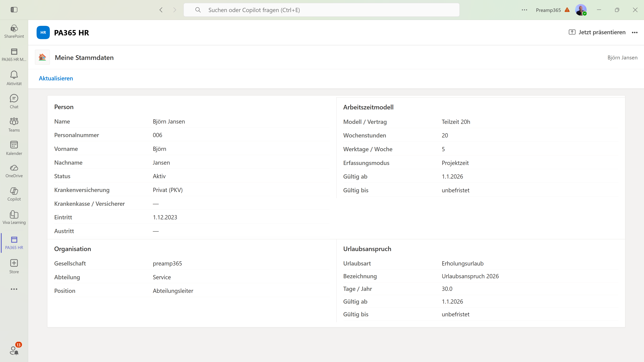Click the Position value Abteilungsleiter
Viewport: 644px width, 362px height.
pos(173,291)
